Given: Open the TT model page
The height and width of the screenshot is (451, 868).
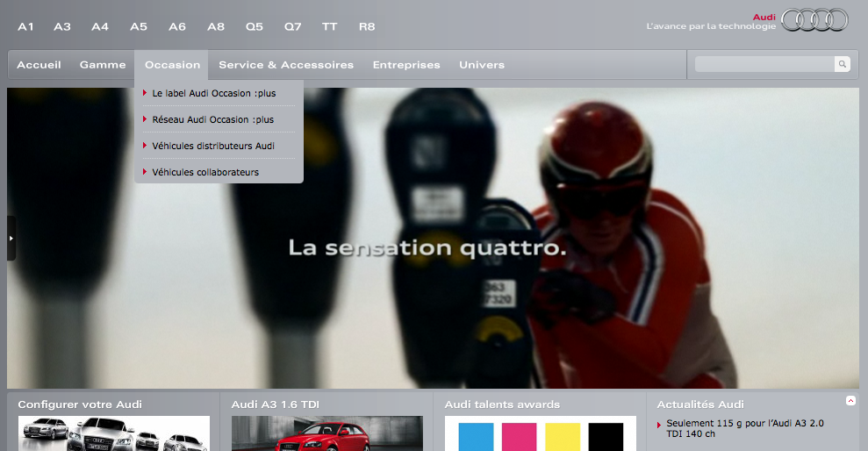Looking at the screenshot, I should pyautogui.click(x=329, y=26).
